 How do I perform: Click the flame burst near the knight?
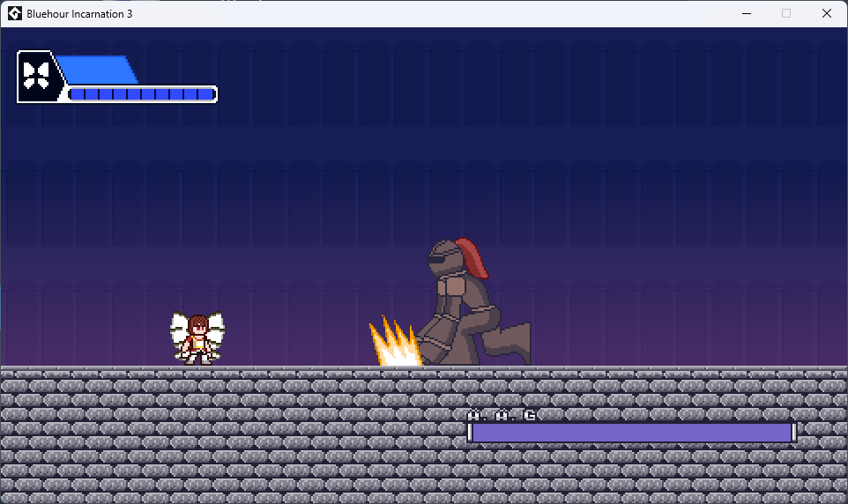pos(395,342)
